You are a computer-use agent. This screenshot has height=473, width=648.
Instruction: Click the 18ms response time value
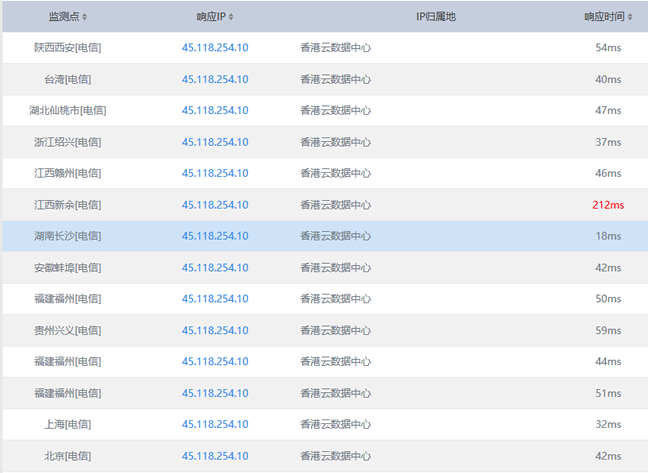pos(608,236)
